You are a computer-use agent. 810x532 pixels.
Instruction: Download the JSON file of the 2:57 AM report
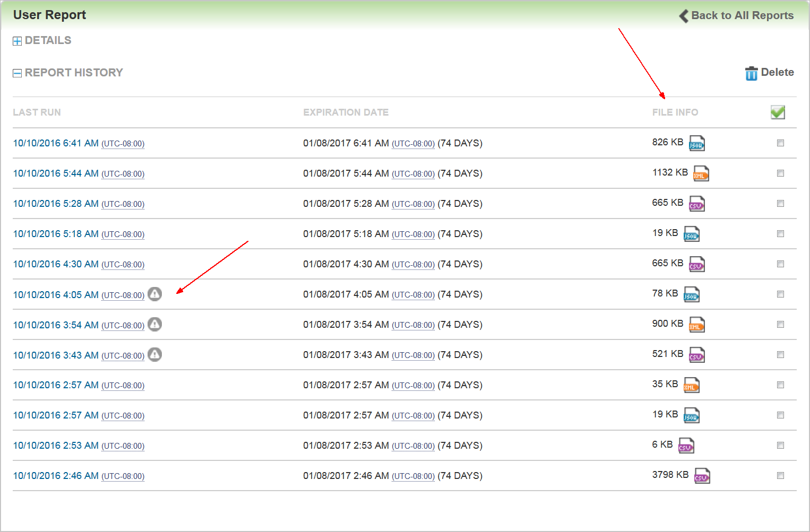[x=691, y=415]
